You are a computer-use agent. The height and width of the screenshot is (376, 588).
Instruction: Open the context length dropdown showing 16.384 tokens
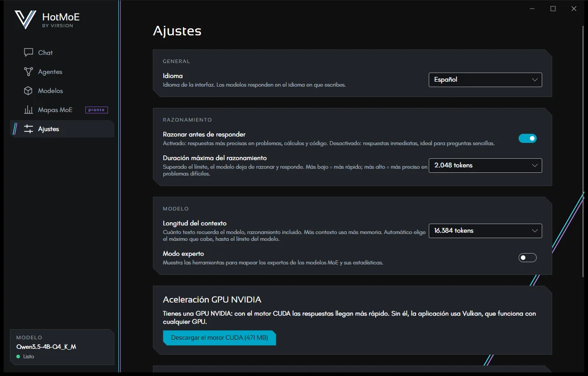coord(485,230)
